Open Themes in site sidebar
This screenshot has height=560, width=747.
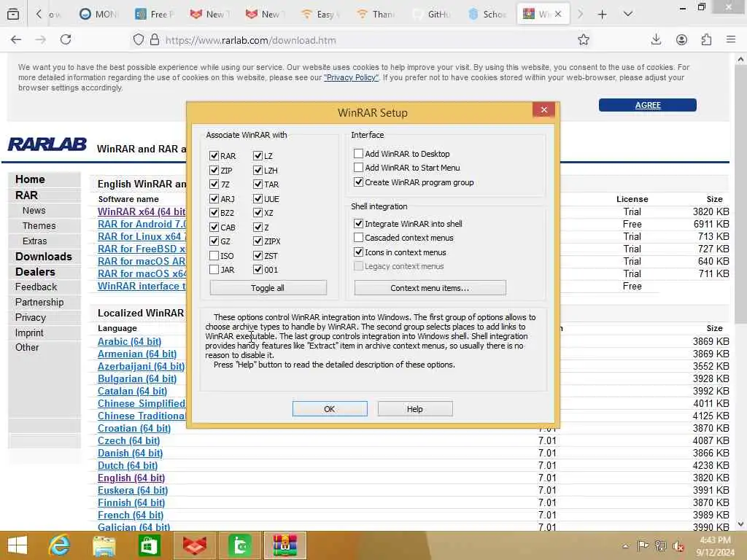pos(39,226)
